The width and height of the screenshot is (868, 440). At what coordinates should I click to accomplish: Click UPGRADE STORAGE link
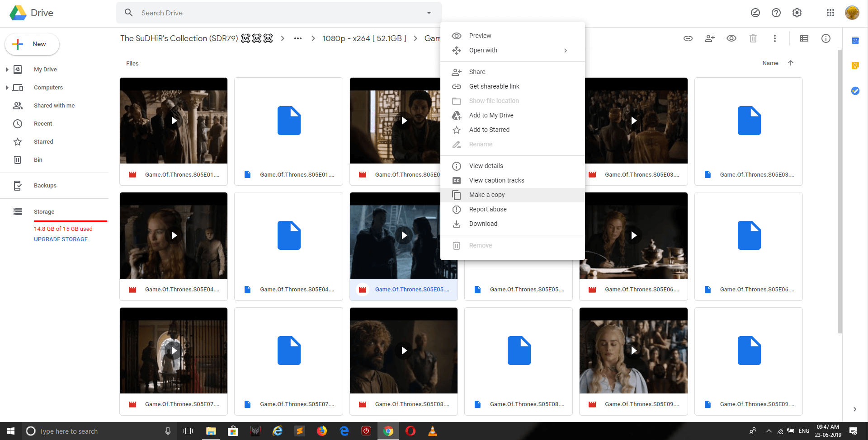[x=61, y=239]
